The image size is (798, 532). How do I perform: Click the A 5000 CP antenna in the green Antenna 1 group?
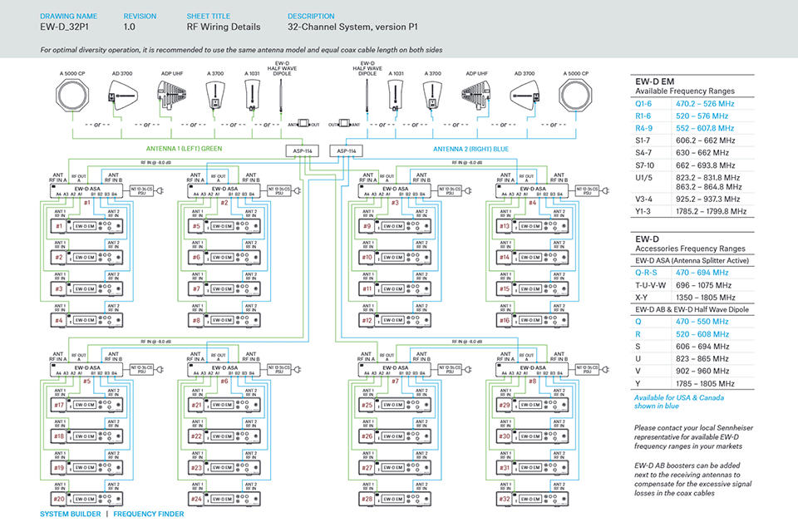(x=72, y=96)
